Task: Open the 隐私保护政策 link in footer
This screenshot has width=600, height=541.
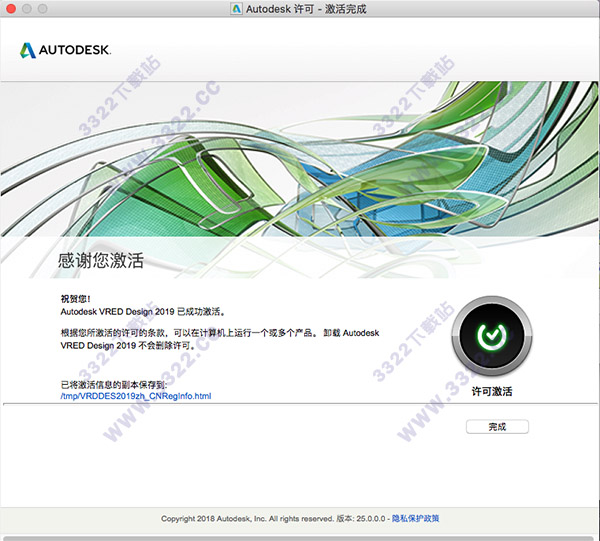Action: coord(417,520)
